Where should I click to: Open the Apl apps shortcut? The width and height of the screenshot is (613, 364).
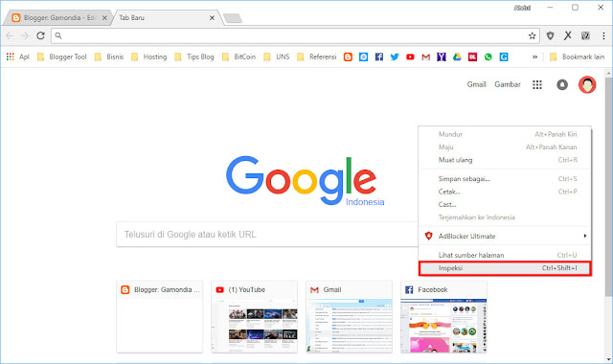[18, 57]
